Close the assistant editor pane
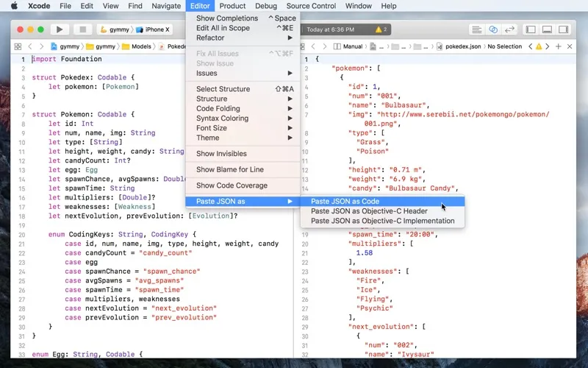The image size is (588, 368). tap(570, 46)
